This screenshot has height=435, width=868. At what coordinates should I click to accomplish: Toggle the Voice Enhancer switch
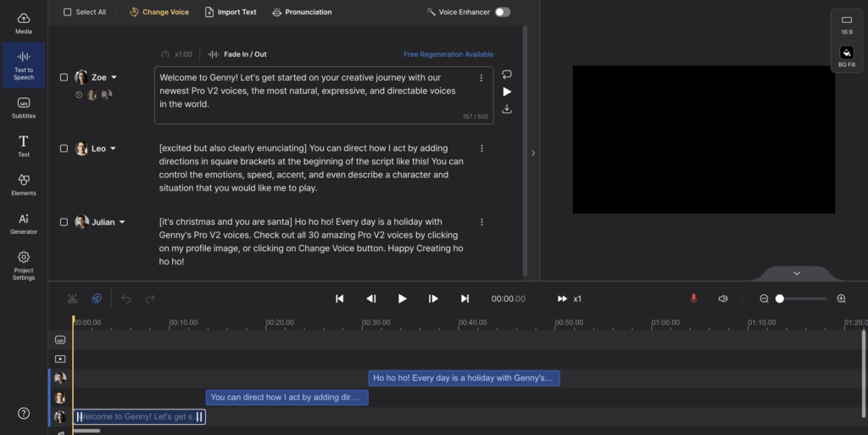pyautogui.click(x=503, y=12)
